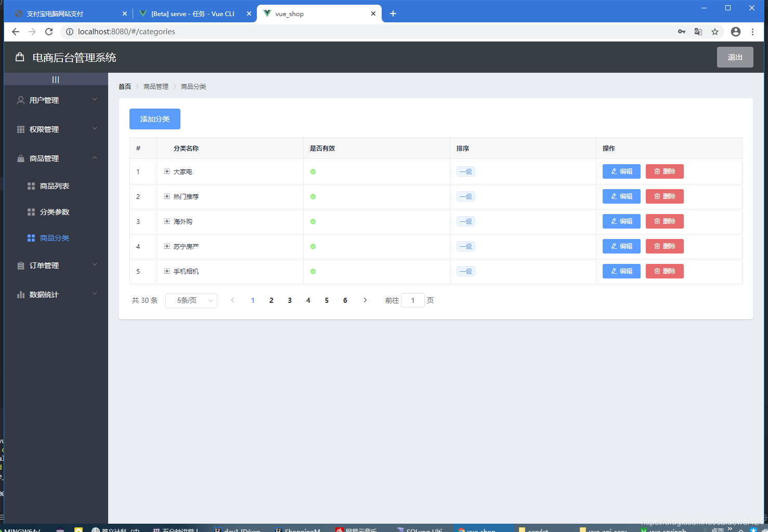The height and width of the screenshot is (532, 768).
Task: Click the valid status icon for 手机相机
Action: (313, 272)
